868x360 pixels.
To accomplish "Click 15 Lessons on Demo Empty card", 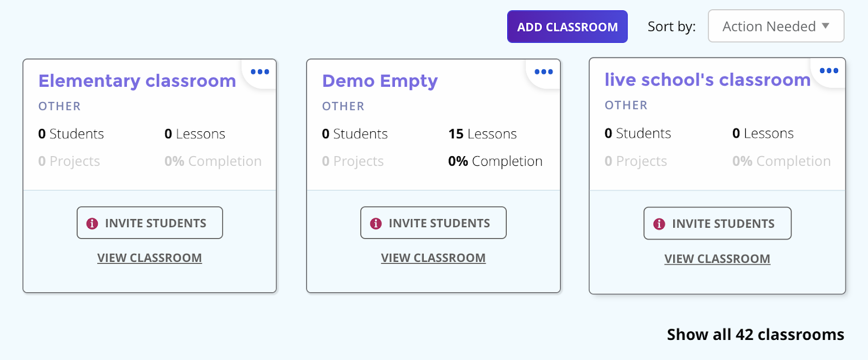I will 482,134.
